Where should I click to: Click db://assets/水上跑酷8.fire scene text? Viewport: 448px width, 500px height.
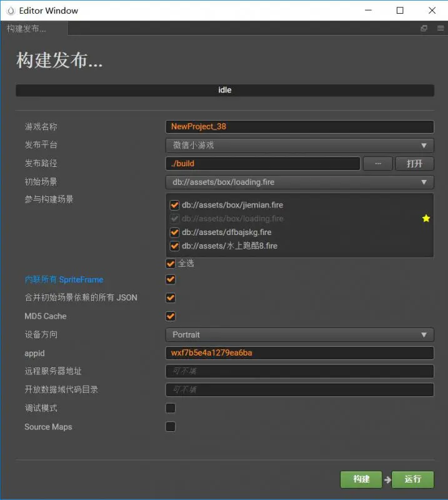pyautogui.click(x=229, y=246)
